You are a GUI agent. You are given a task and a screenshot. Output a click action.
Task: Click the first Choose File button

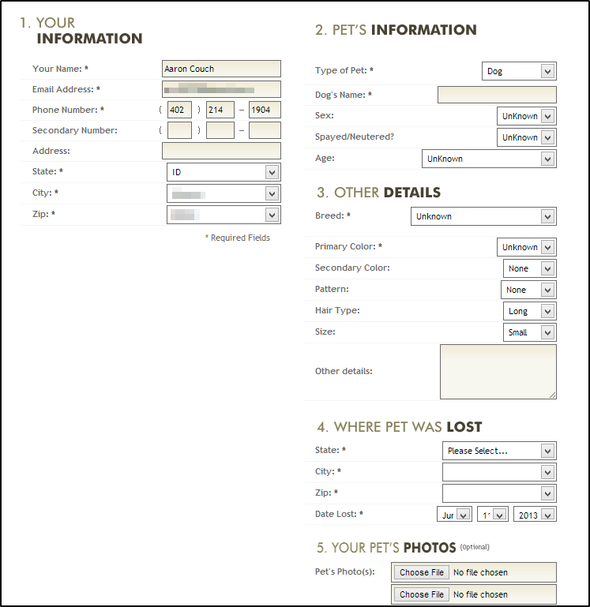421,572
